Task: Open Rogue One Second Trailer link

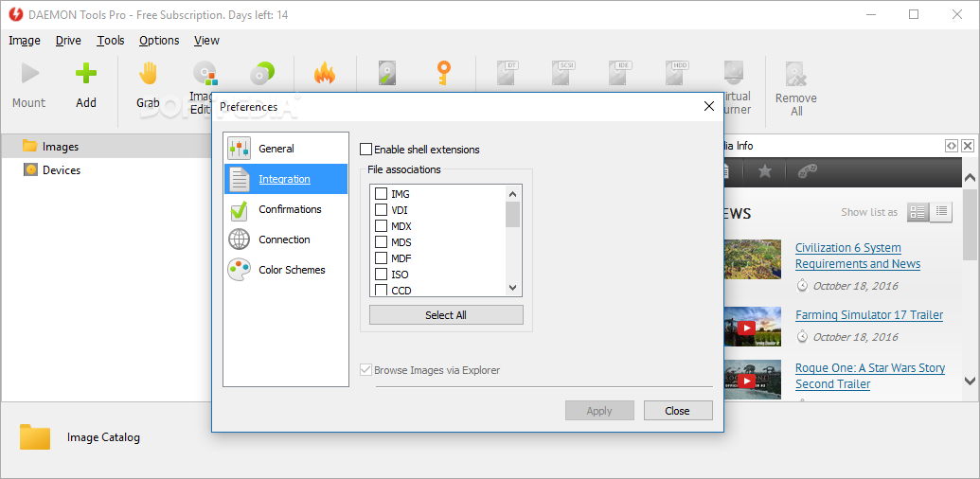Action: (x=870, y=376)
